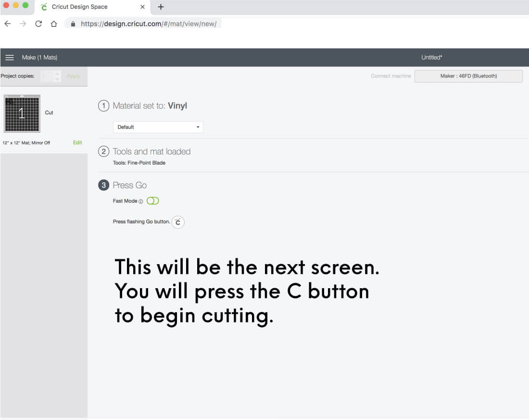This screenshot has height=420, width=529.
Task: Select the Cricut Design Space browser tab
Action: 92,7
